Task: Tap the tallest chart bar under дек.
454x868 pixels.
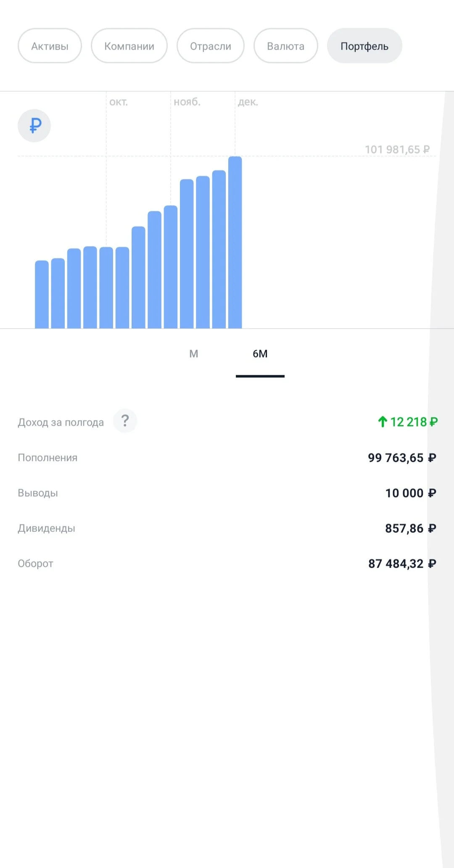Action: pos(235,242)
